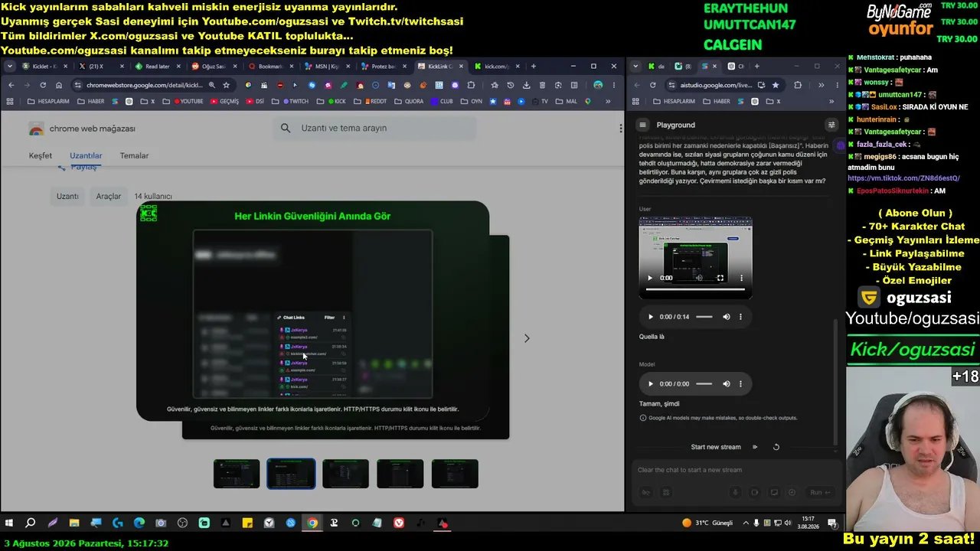Focus the Uzantı ve tema arayın search field

click(374, 129)
